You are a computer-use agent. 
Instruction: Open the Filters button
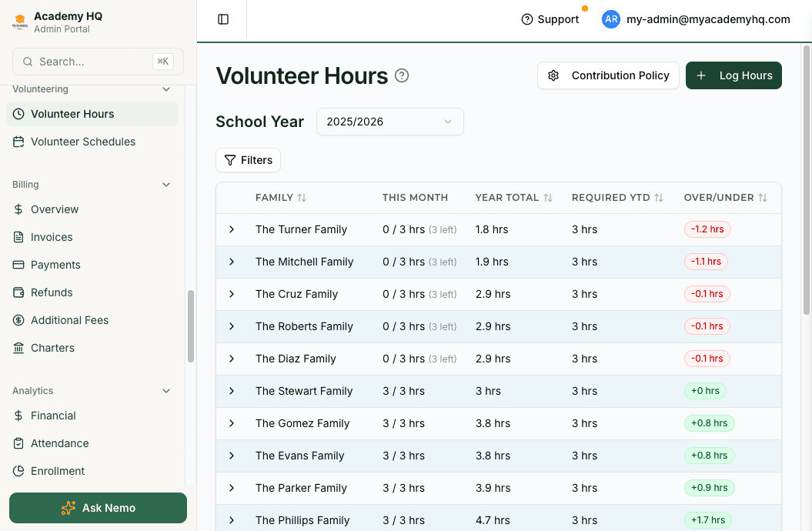point(248,160)
